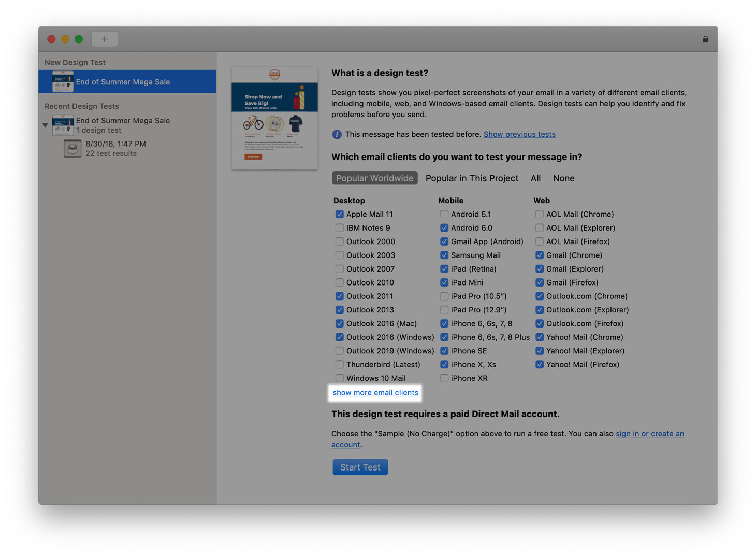The width and height of the screenshot is (756, 555).
Task: Uncheck iPhone 6, 6s, 7, 8 Plus
Action: coord(444,337)
